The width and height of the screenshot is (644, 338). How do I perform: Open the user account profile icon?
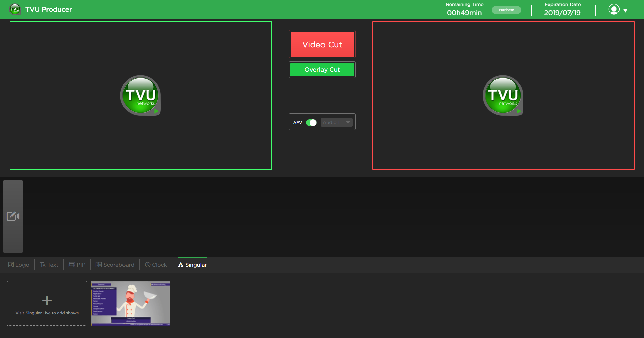(x=614, y=9)
